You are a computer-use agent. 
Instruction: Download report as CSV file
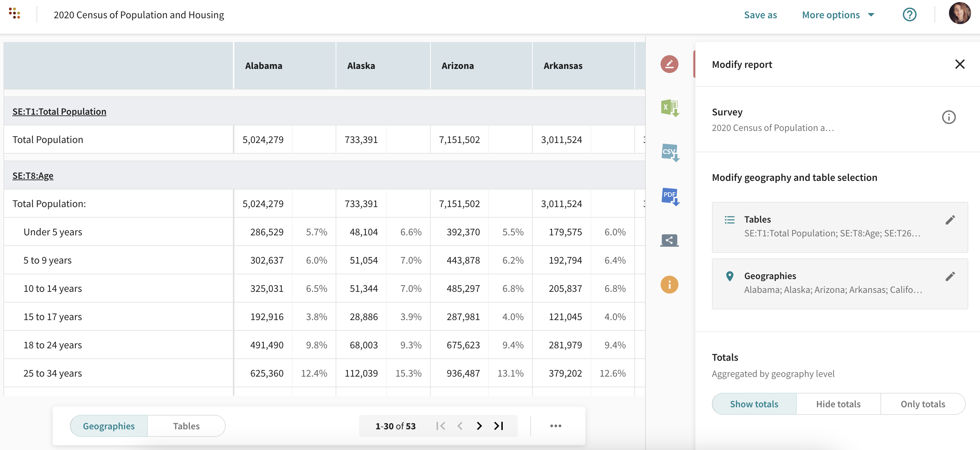(670, 152)
